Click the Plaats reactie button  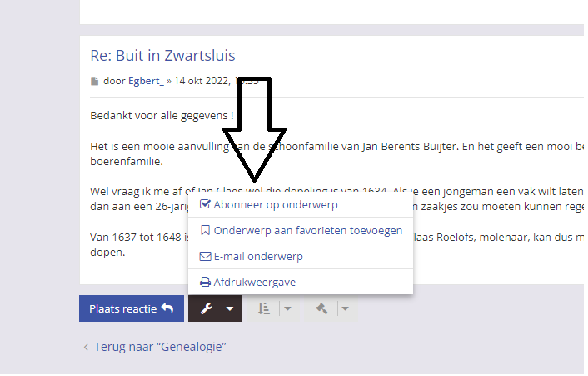point(132,308)
